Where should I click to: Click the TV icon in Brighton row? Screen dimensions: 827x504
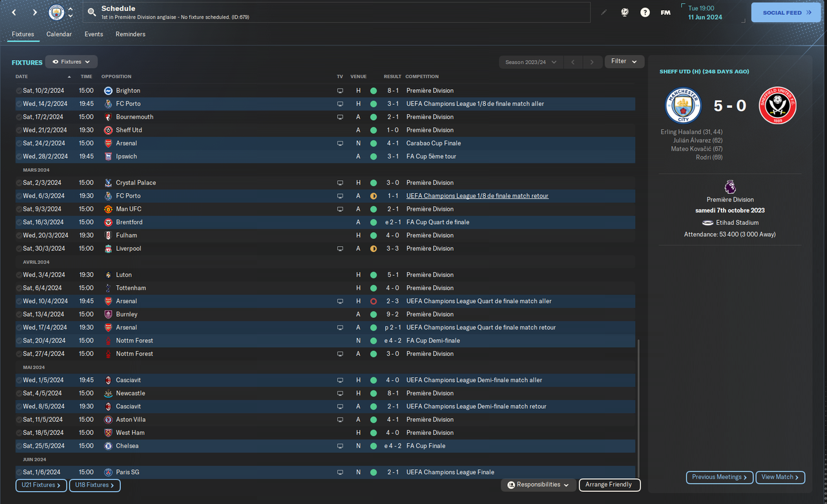tap(340, 90)
